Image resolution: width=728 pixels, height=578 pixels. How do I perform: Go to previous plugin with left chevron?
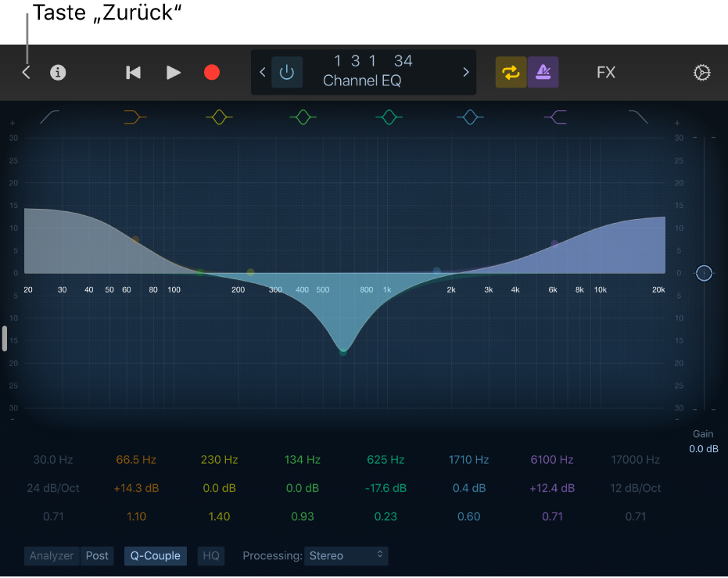[x=263, y=72]
